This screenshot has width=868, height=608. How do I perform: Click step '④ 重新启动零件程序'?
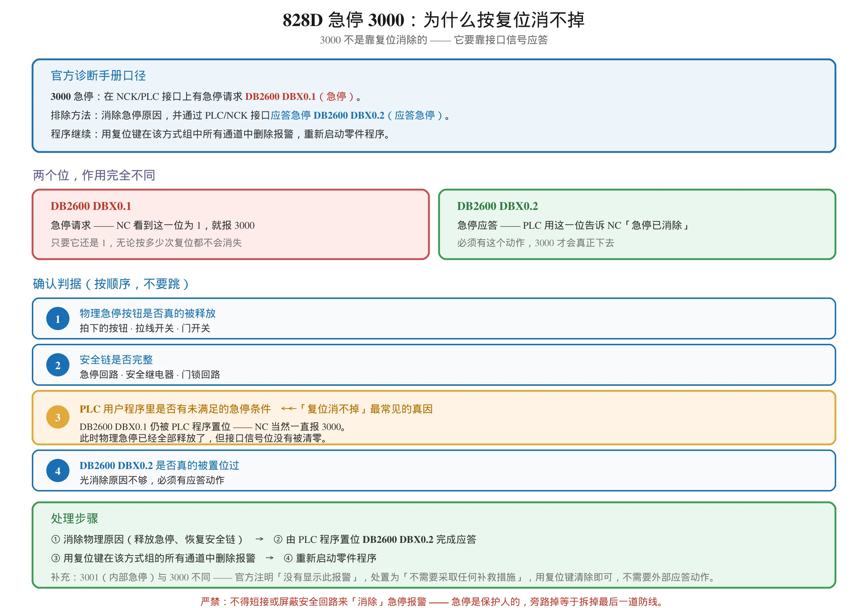pos(330,558)
